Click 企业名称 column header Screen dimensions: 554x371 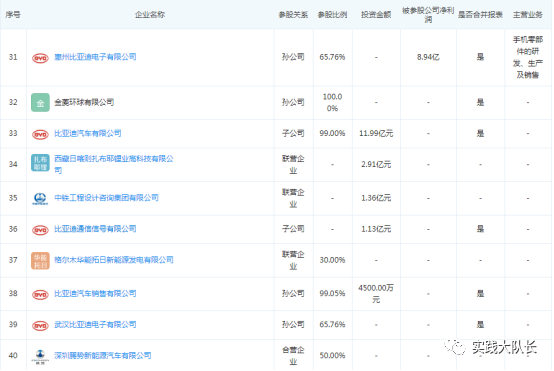point(150,14)
